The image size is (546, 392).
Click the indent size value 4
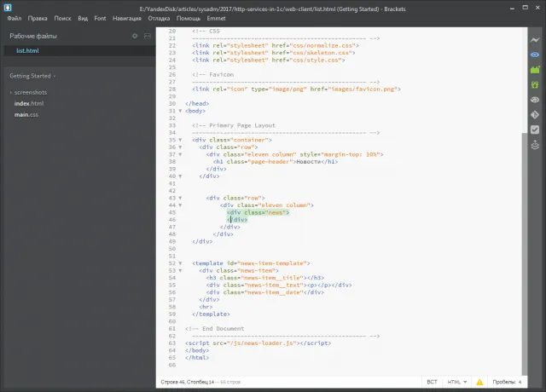pyautogui.click(x=520, y=382)
